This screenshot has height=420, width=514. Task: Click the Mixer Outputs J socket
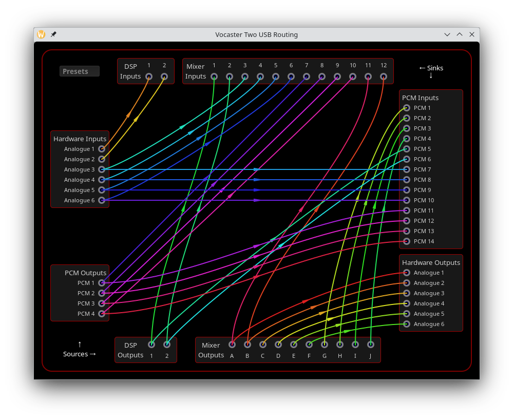(x=370, y=345)
